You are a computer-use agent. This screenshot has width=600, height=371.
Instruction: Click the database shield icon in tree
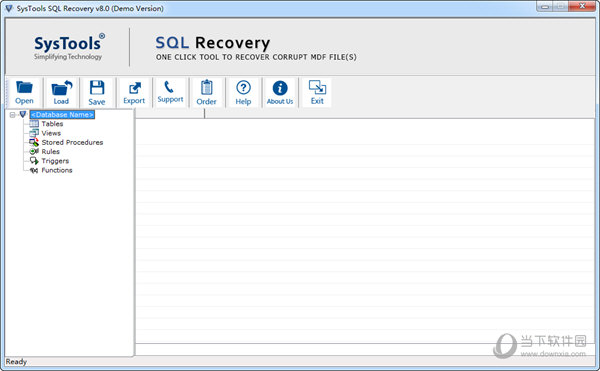[23, 114]
